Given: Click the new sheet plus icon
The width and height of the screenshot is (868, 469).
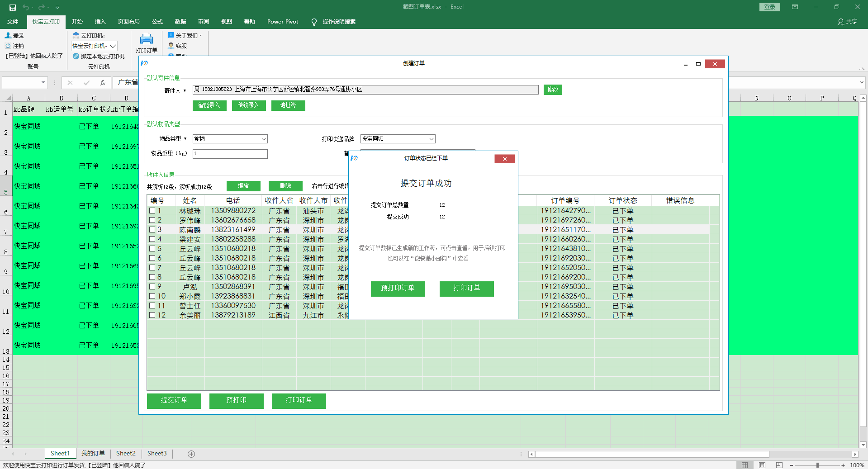Looking at the screenshot, I should click(x=191, y=454).
